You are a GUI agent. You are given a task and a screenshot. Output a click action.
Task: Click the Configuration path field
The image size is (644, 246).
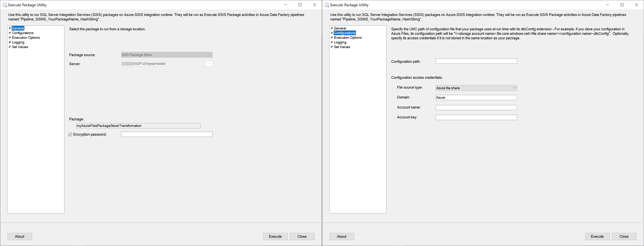tap(476, 61)
